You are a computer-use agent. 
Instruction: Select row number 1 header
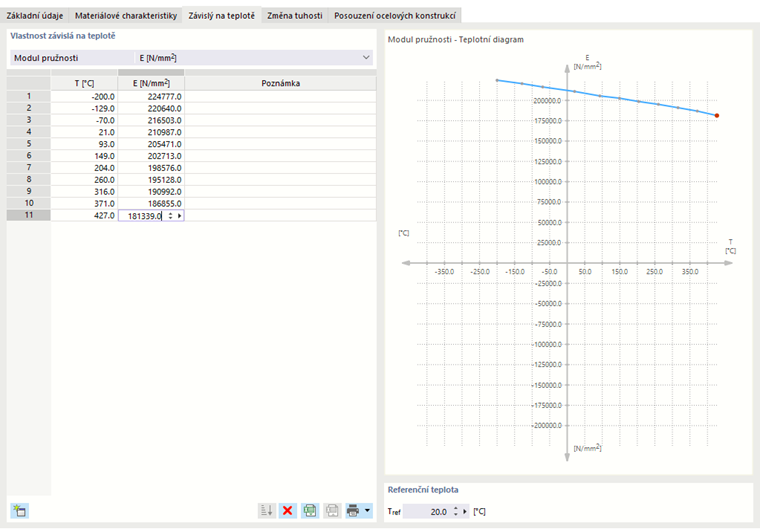29,96
